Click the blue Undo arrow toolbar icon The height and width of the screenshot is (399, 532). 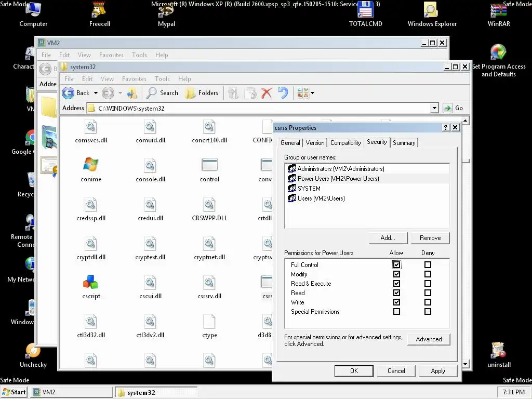pyautogui.click(x=283, y=93)
